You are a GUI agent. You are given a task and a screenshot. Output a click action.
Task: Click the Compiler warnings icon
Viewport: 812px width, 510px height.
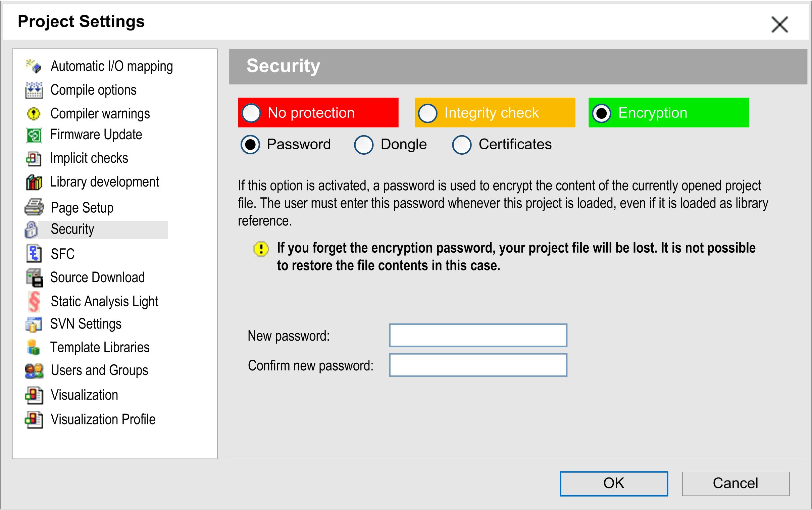(x=33, y=114)
